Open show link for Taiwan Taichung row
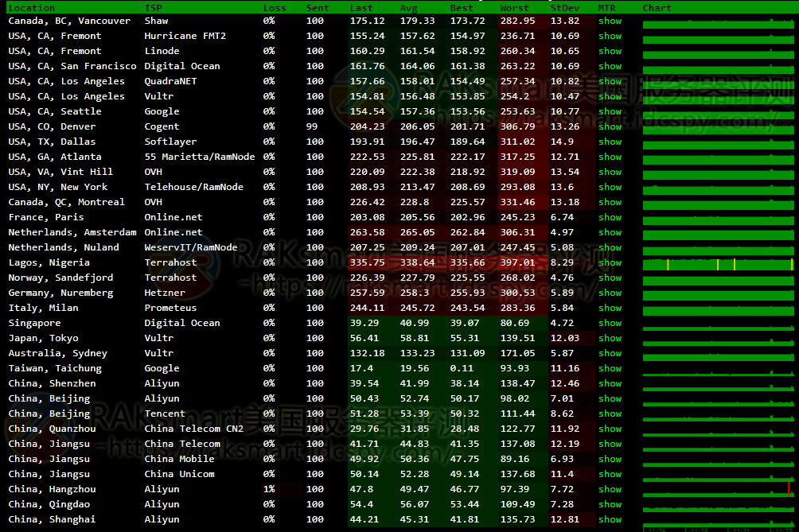 (x=610, y=368)
